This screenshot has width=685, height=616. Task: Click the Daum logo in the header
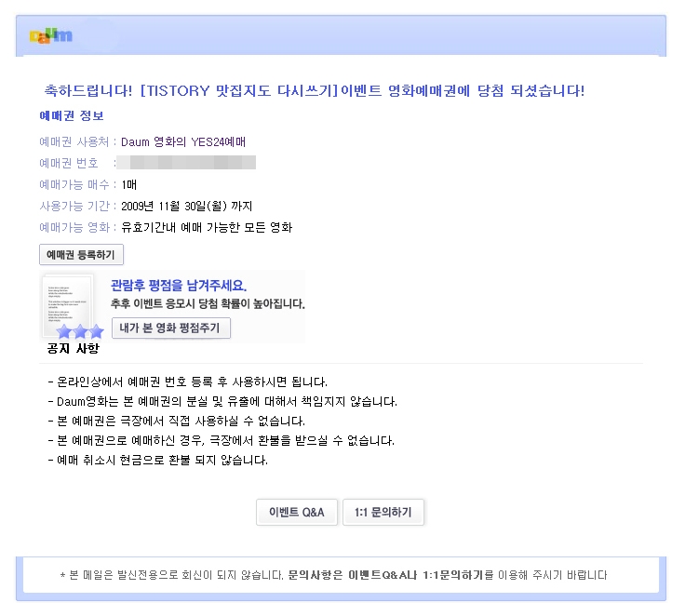click(x=51, y=35)
